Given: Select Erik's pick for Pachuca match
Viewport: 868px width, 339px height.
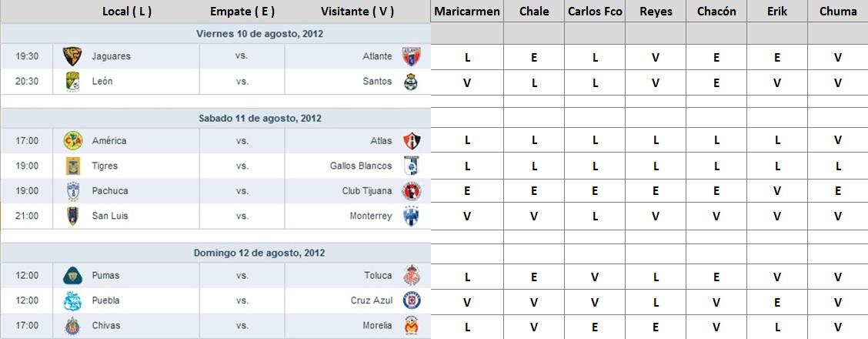Looking at the screenshot, I should coord(777,190).
